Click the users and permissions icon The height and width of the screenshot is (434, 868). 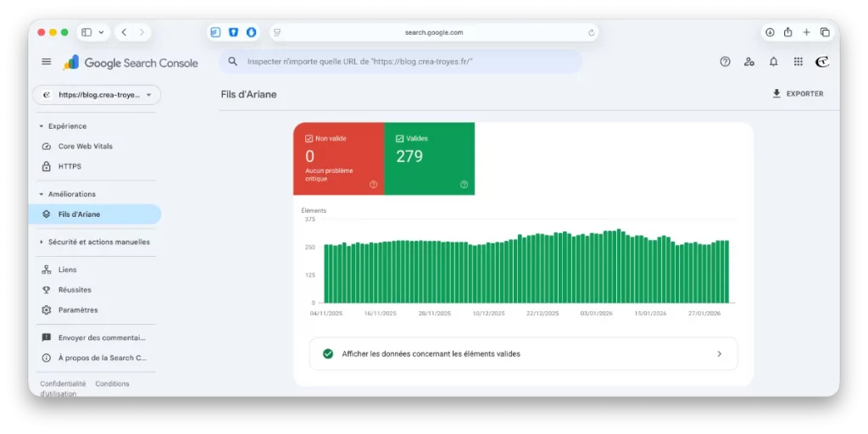click(x=748, y=62)
